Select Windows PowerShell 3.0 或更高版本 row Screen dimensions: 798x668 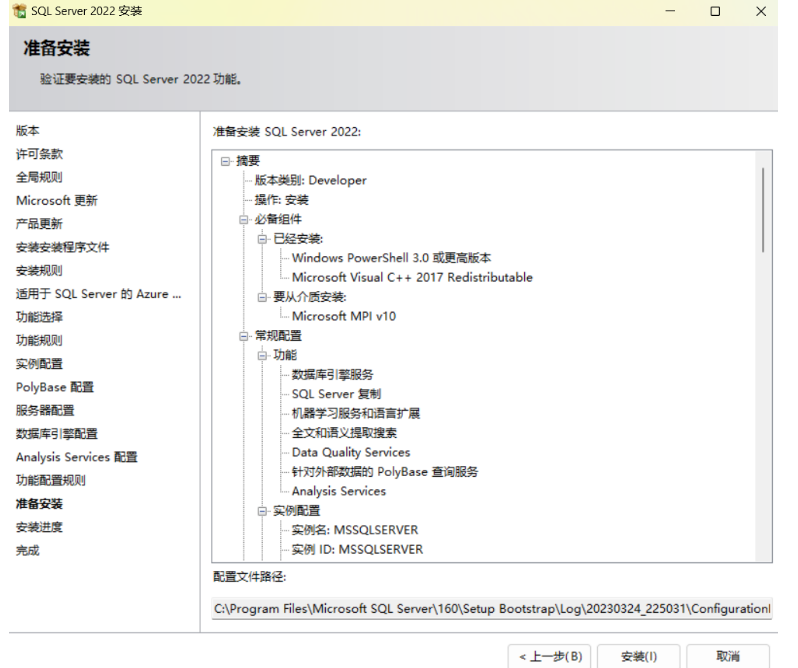(391, 258)
